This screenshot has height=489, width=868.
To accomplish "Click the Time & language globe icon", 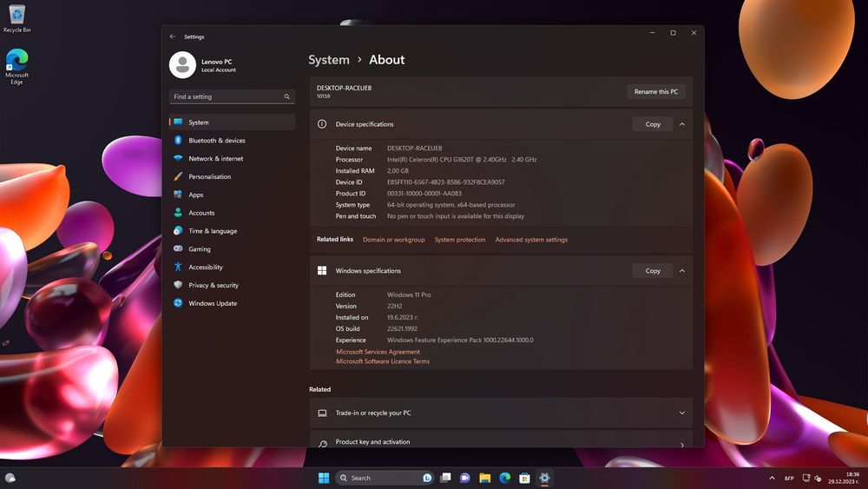I will click(178, 230).
